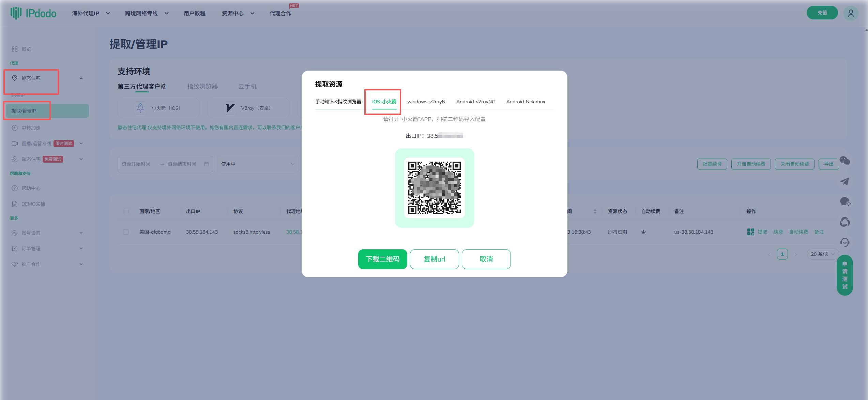Select the Android-Nekobox tab
The image size is (868, 400).
[x=526, y=102]
